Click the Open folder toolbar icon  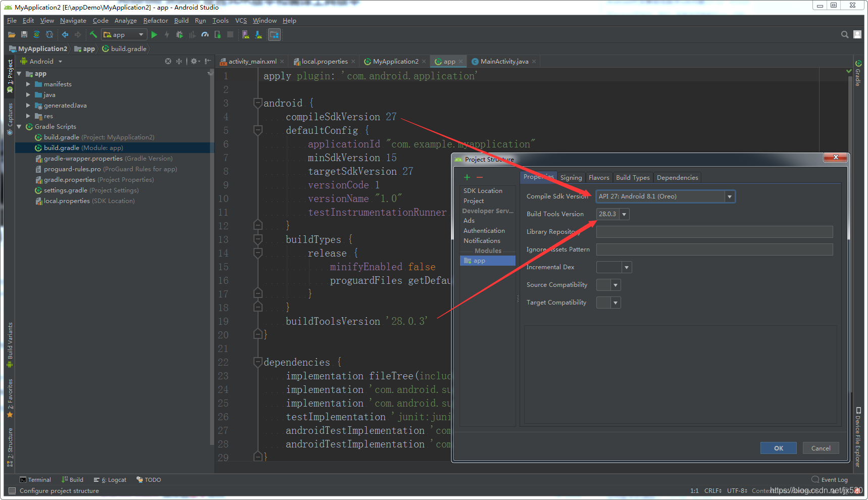[12, 35]
